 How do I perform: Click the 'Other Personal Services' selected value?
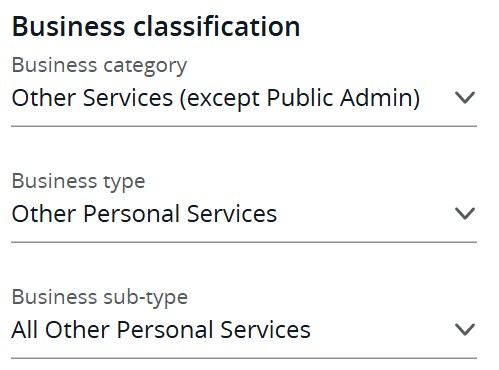(144, 214)
